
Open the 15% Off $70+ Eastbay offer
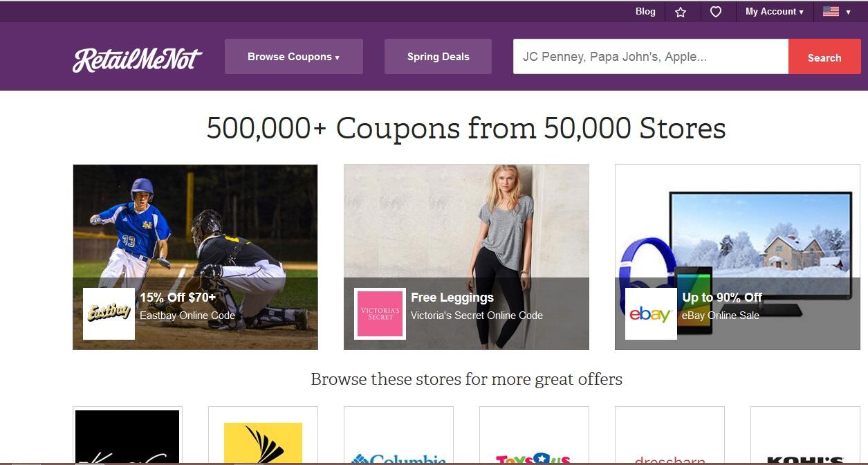click(178, 298)
